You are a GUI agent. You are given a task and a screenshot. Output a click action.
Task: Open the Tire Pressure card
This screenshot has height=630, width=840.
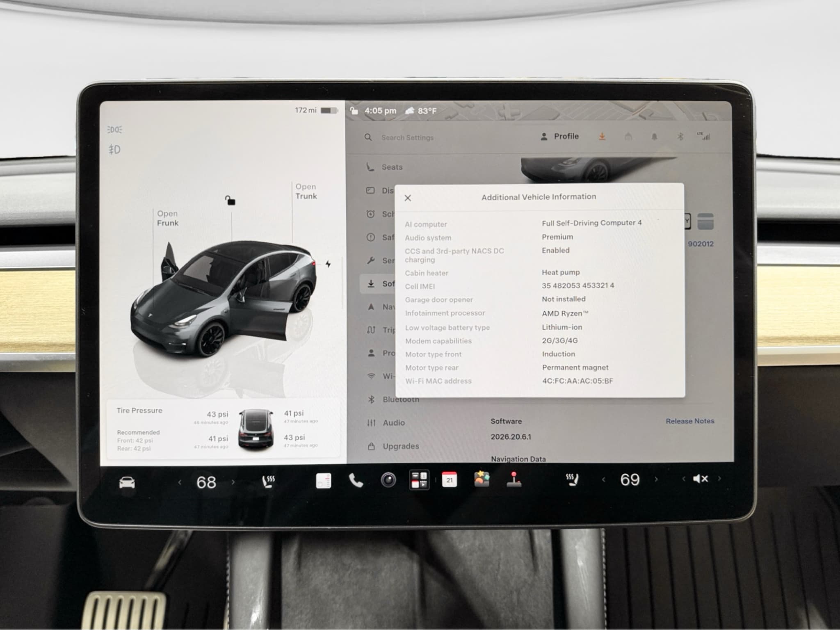coord(223,429)
